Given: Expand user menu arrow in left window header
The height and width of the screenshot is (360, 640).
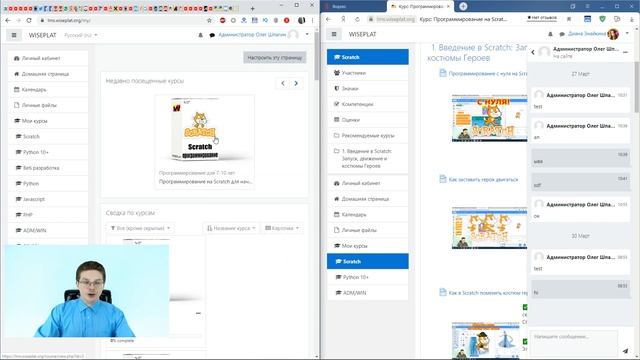Looking at the screenshot, I should pyautogui.click(x=307, y=34).
